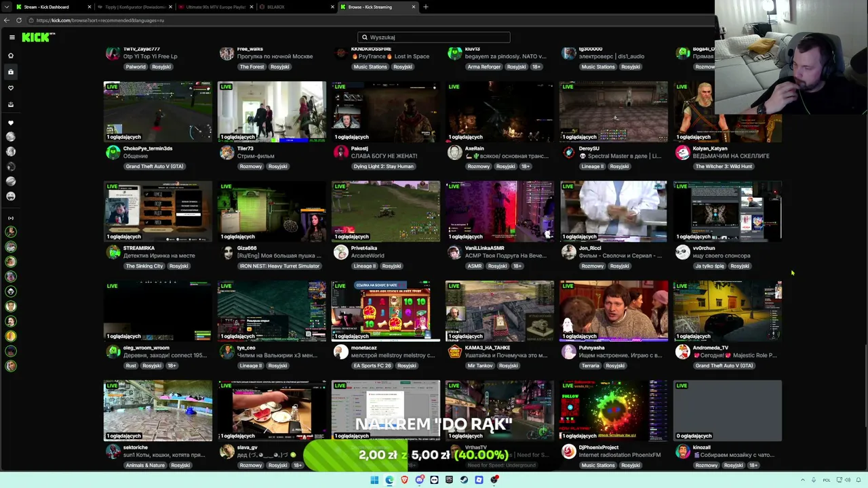The image size is (868, 488).
Task: Select the Browse - Kick Streaming tab
Action: 378,7
